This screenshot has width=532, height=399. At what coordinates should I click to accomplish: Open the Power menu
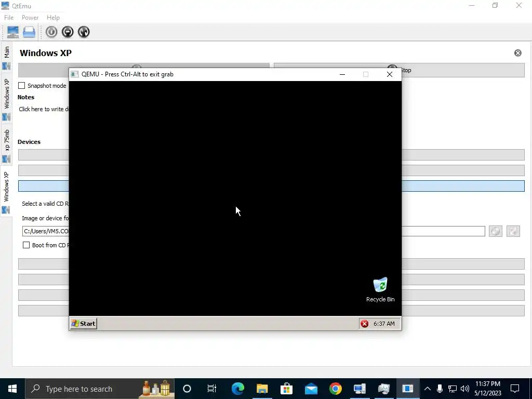coord(30,17)
